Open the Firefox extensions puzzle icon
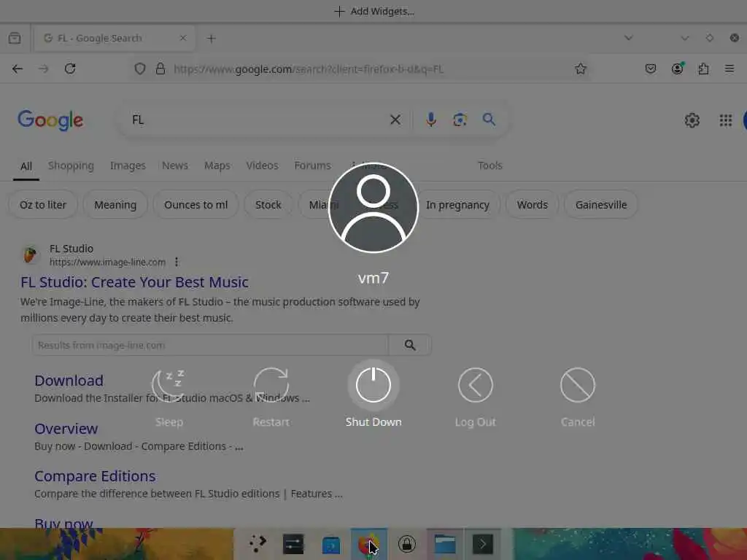This screenshot has height=560, width=747. tap(703, 69)
